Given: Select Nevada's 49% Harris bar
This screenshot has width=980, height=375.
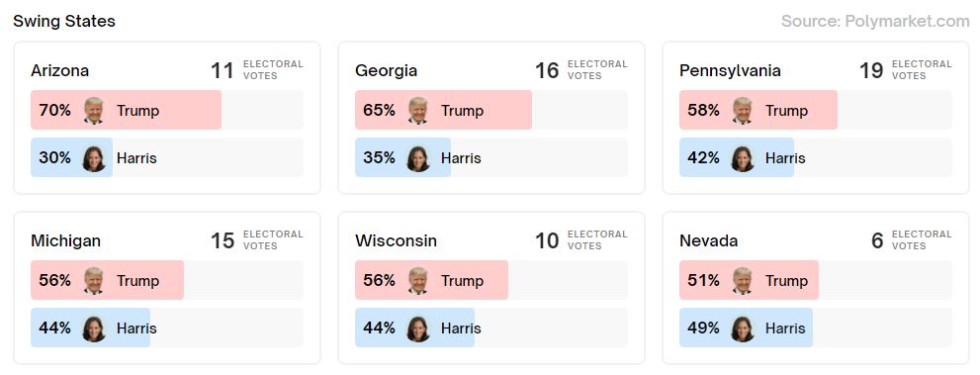Looking at the screenshot, I should 746,328.
